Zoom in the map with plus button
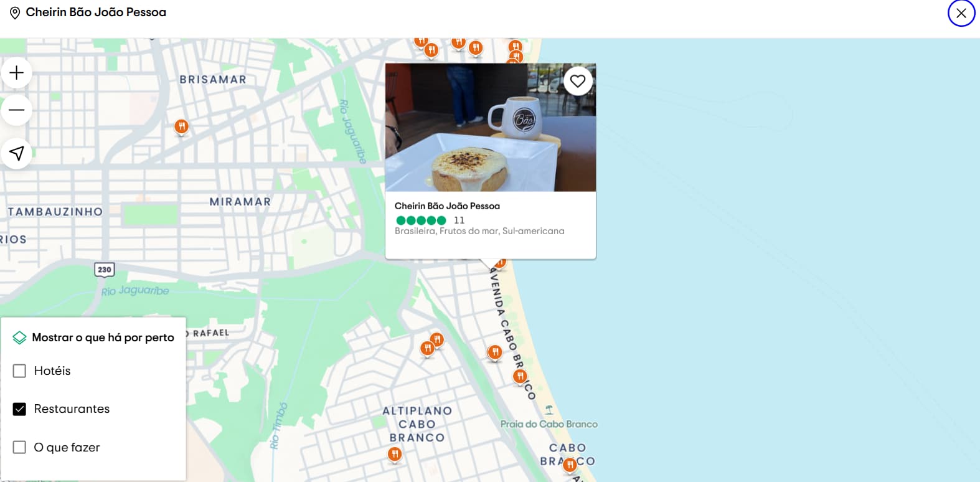Screen dimensions: 980x482 (17, 73)
